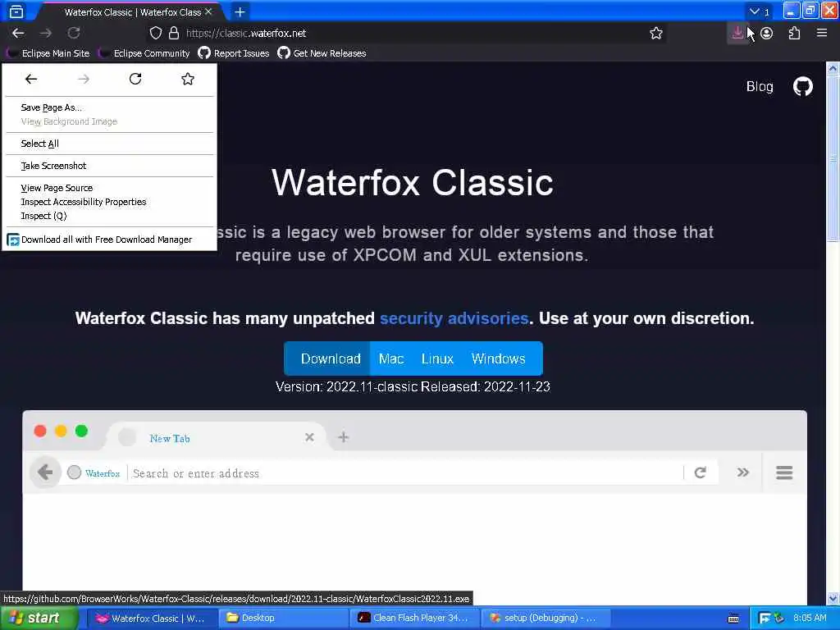Screen dimensions: 840x630
Task: Click the browser forward arrow in toolbar
Action: pos(46,33)
